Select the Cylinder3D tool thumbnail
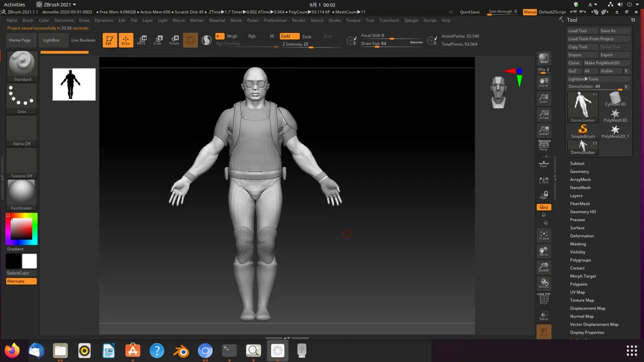The image size is (644, 362). (615, 100)
